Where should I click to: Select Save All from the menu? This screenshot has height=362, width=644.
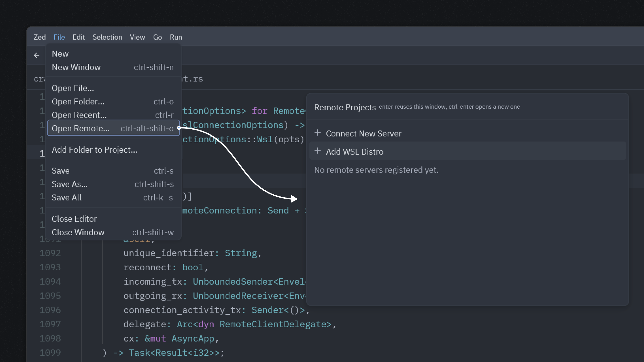[66, 197]
